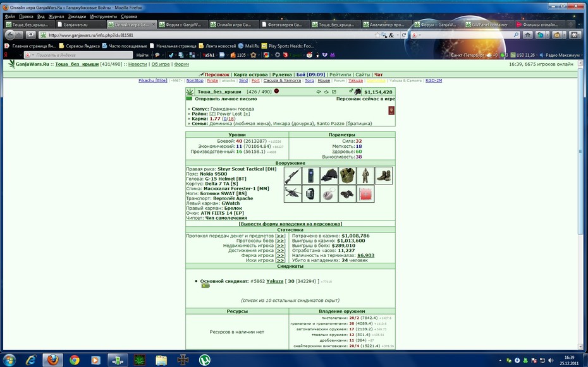
Task: Open Карта острова in game menu
Action: [250, 75]
